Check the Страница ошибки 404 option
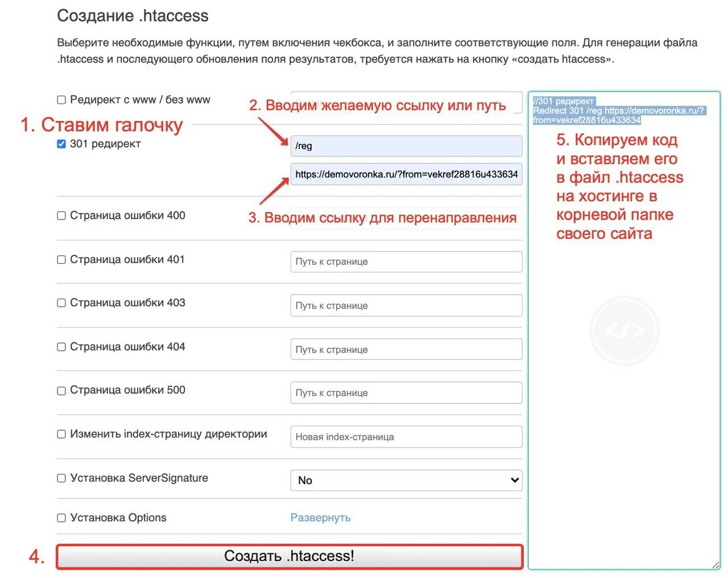 (x=61, y=346)
